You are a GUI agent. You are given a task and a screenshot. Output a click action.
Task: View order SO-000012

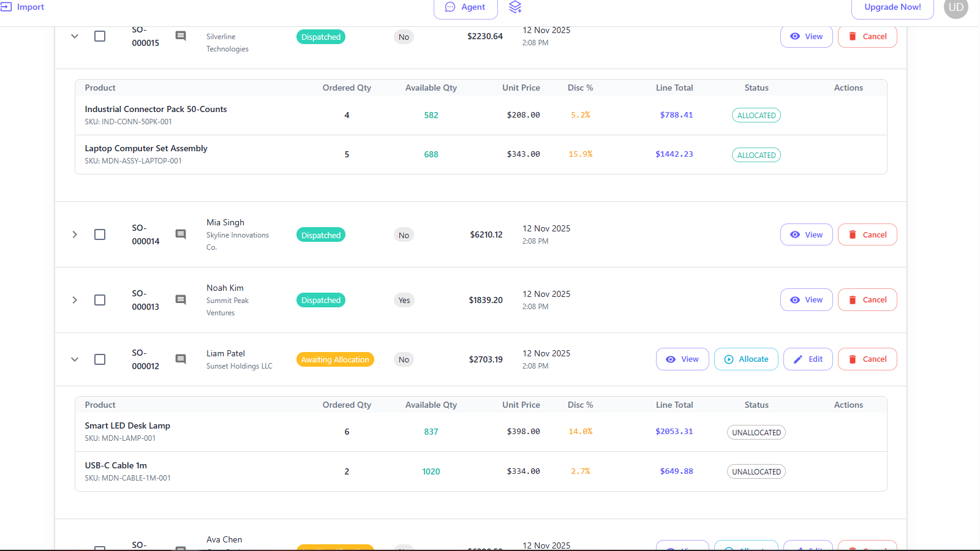[x=682, y=359]
